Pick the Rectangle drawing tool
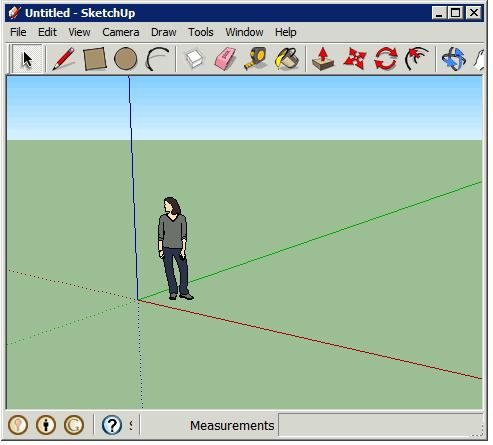This screenshot has width=493, height=445. pos(95,59)
